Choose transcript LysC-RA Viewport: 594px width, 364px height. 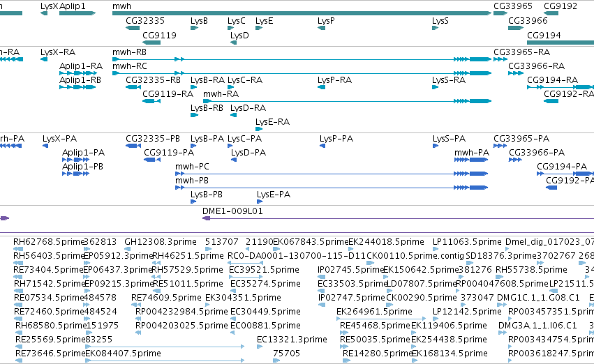click(231, 87)
